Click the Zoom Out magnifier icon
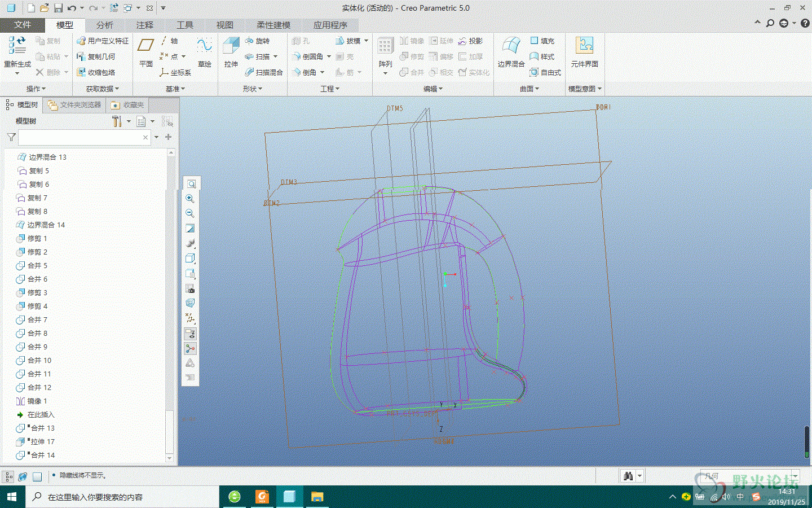The width and height of the screenshot is (812, 508). coord(190,213)
